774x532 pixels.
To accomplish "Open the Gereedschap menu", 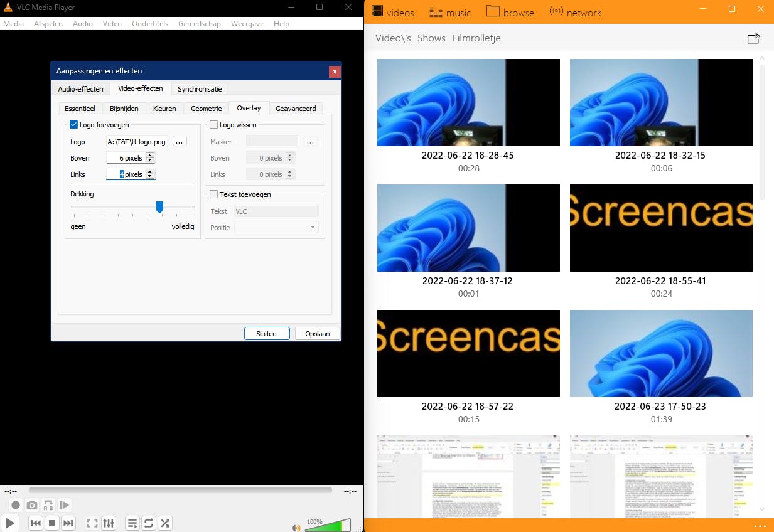I will point(200,24).
